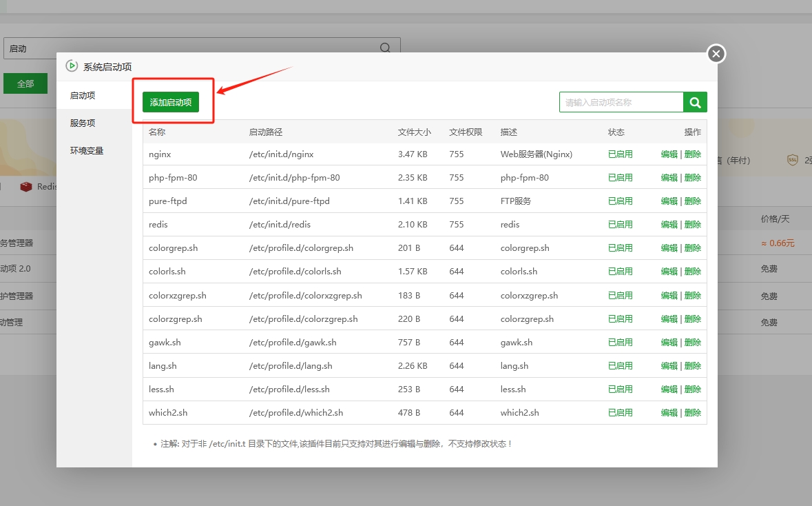
Task: Click the SSL shield icon
Action: click(792, 160)
